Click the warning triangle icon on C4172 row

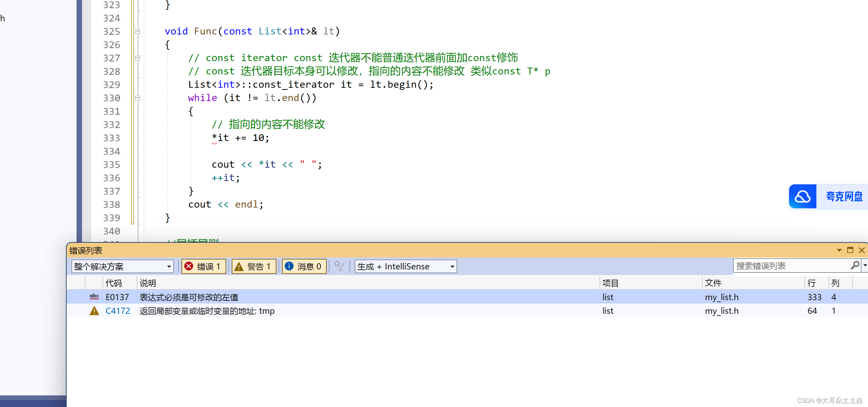[94, 311]
